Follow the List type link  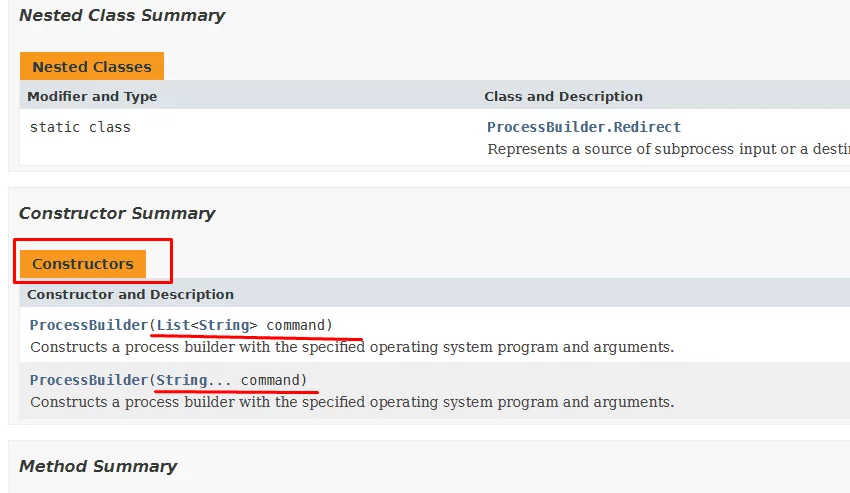click(173, 325)
